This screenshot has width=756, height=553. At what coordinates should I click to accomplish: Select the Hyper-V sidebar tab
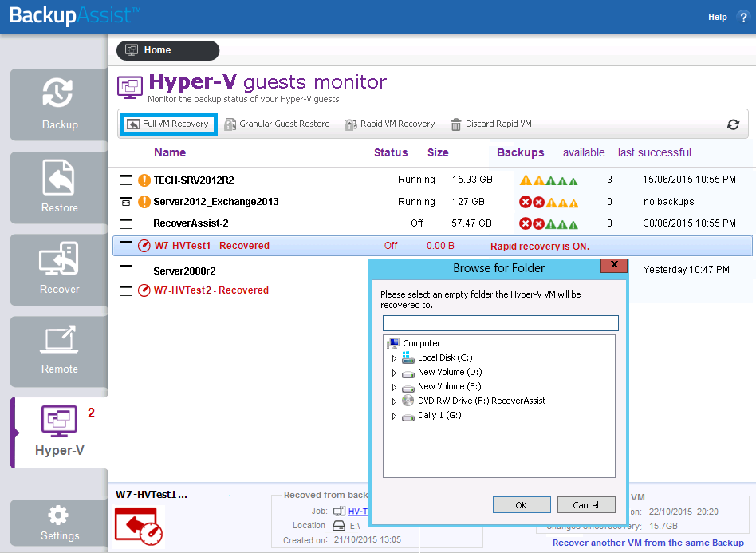pos(60,433)
